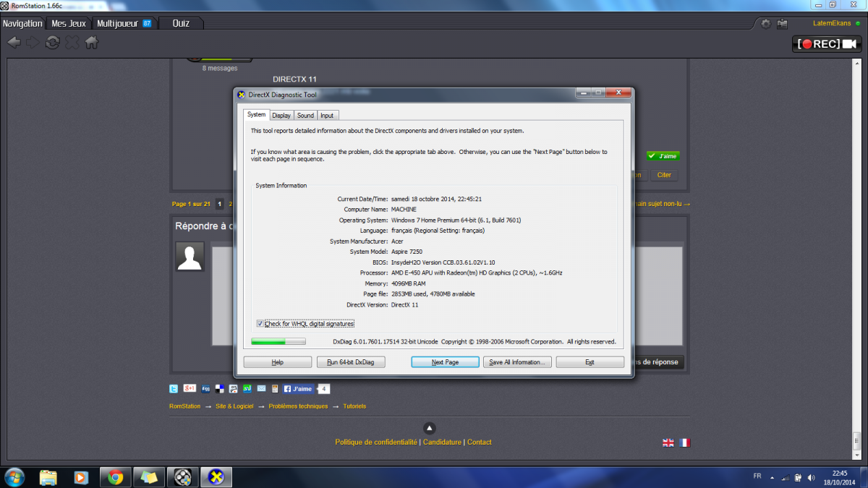
Task: Open Windows Start menu
Action: (x=14, y=477)
